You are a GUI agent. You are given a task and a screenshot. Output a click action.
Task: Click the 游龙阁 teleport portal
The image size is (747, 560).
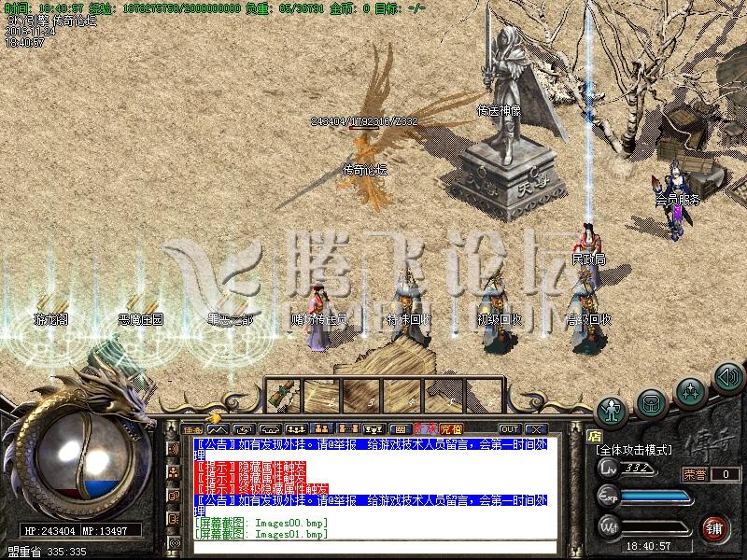[51, 318]
